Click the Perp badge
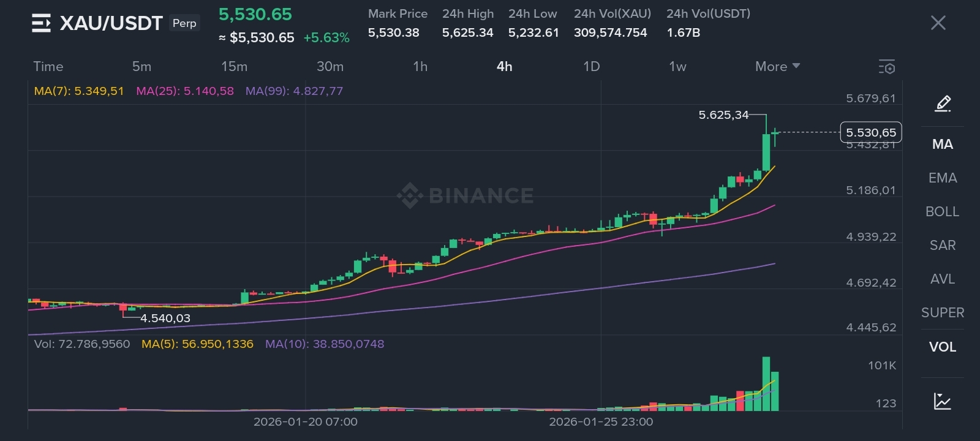The width and height of the screenshot is (980, 441). click(x=184, y=23)
